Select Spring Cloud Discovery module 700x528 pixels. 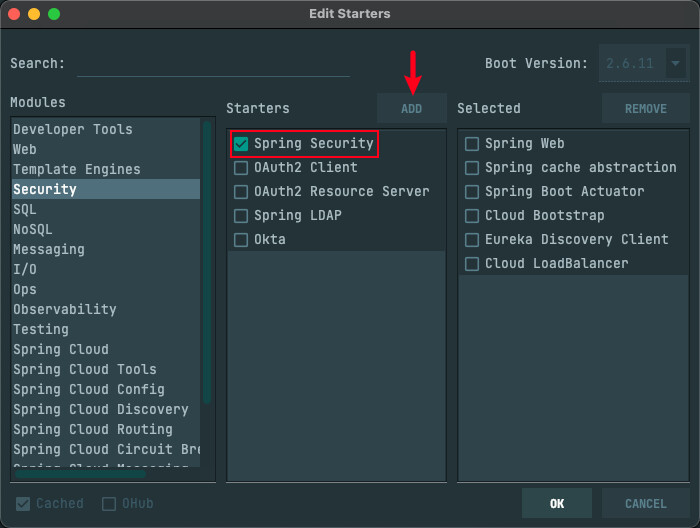[x=106, y=409]
